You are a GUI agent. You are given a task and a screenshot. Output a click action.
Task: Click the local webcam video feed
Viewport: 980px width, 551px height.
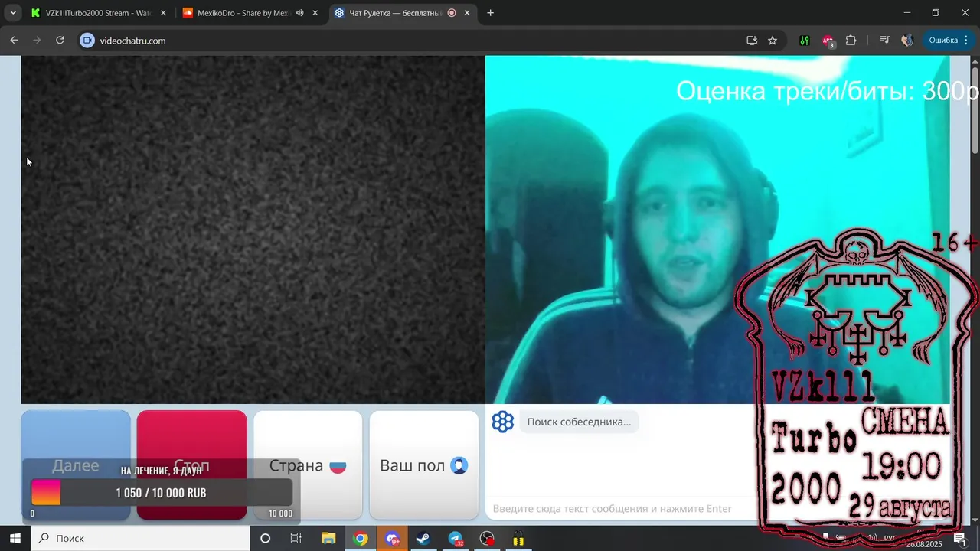pos(717,230)
